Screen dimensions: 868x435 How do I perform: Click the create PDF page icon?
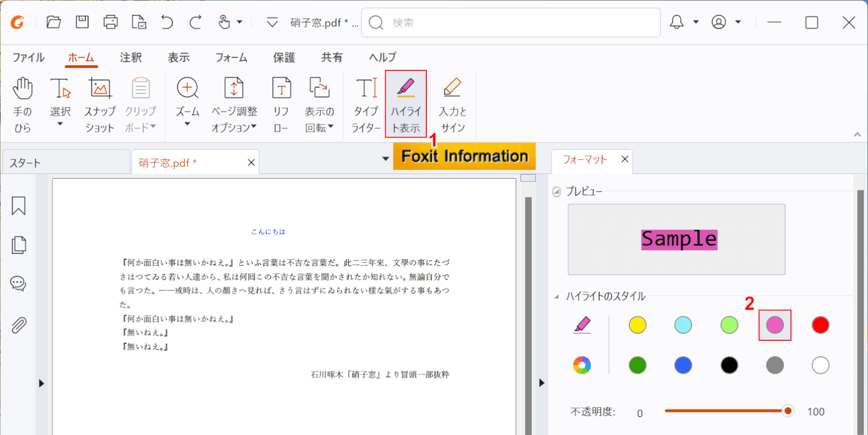pyautogui.click(x=139, y=23)
